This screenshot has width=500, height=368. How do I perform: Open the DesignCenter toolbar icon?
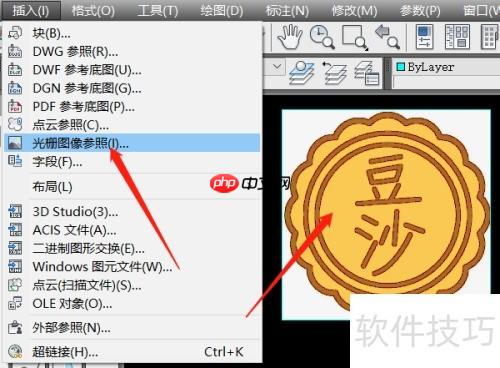click(x=457, y=37)
